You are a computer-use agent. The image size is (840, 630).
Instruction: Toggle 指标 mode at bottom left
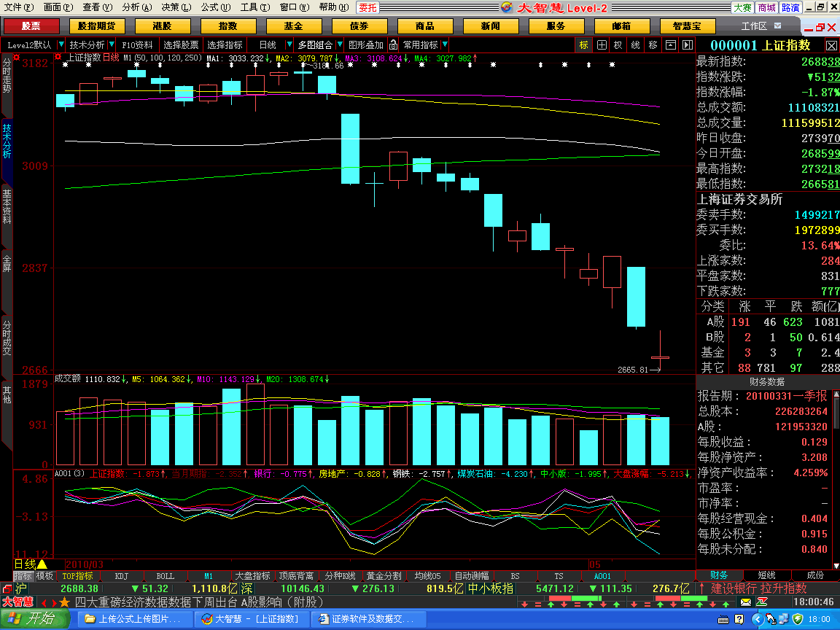click(23, 576)
